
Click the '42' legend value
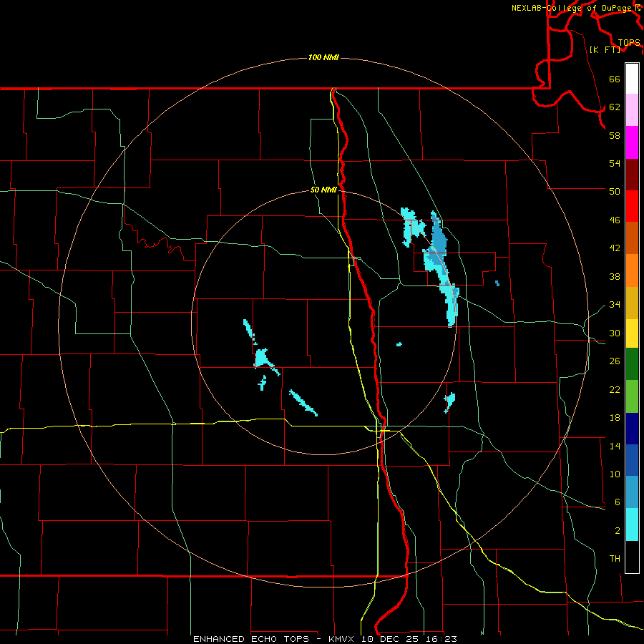(x=615, y=248)
